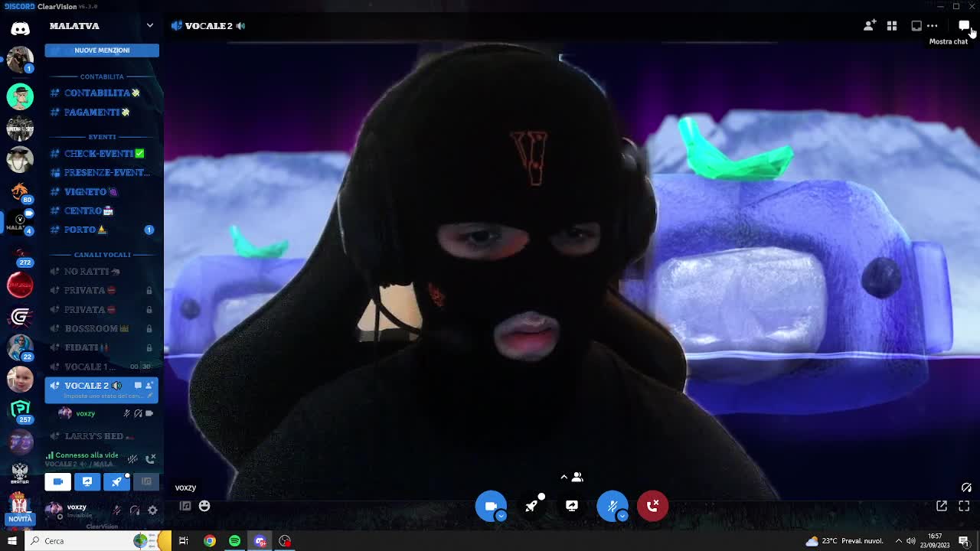Open user settings with the gear icon
Viewport: 980px width, 551px height.
pyautogui.click(x=152, y=511)
